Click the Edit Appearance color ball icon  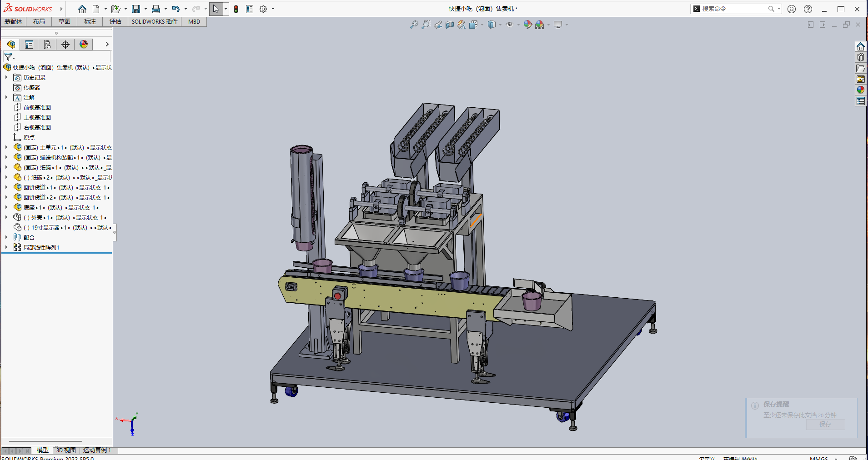pos(528,25)
